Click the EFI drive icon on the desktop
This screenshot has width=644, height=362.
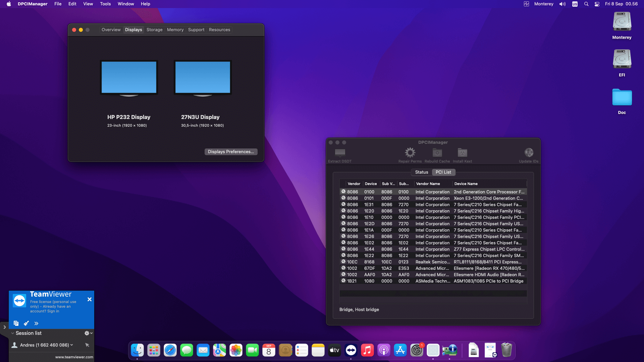click(x=622, y=59)
